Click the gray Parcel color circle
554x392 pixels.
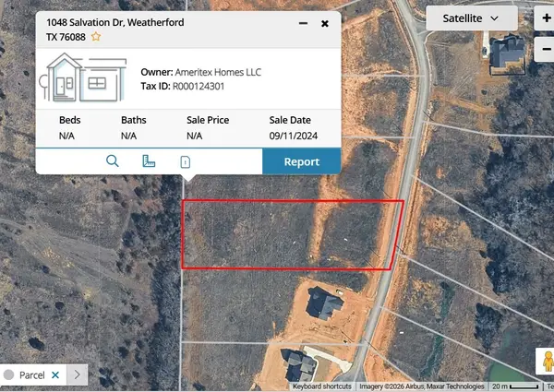9,374
